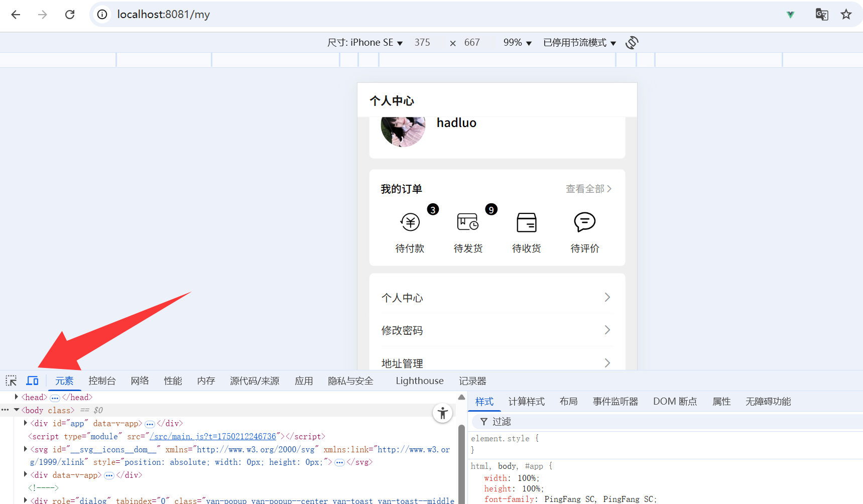This screenshot has width=863, height=504.
Task: Open the 隐私与安全 tab
Action: tap(350, 381)
